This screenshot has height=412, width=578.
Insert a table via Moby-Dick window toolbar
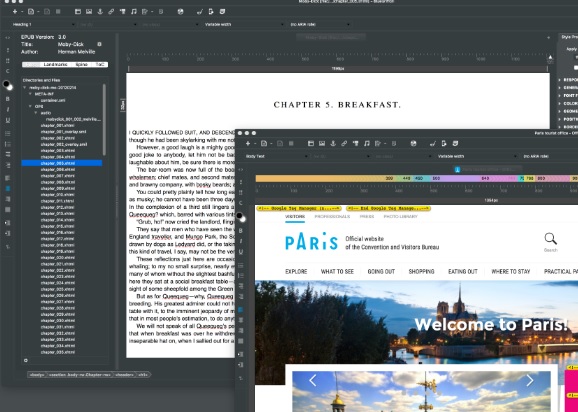78,12
